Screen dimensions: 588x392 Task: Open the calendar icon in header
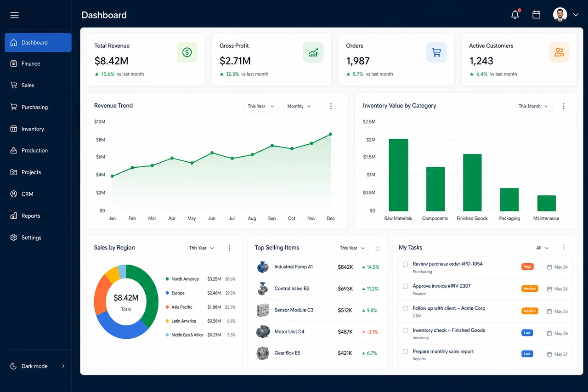click(x=536, y=15)
